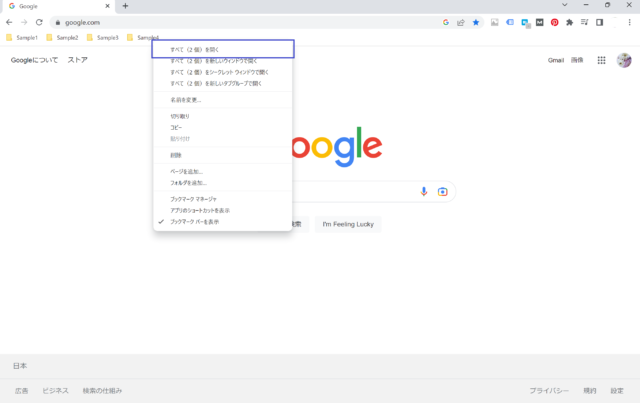Open the Googleについて link

tap(34, 60)
